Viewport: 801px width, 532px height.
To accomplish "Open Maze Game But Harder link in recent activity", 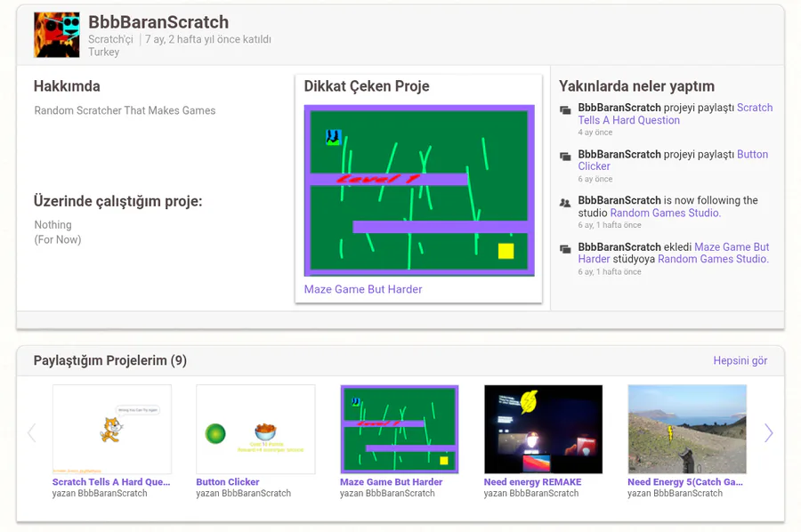I will click(674, 253).
